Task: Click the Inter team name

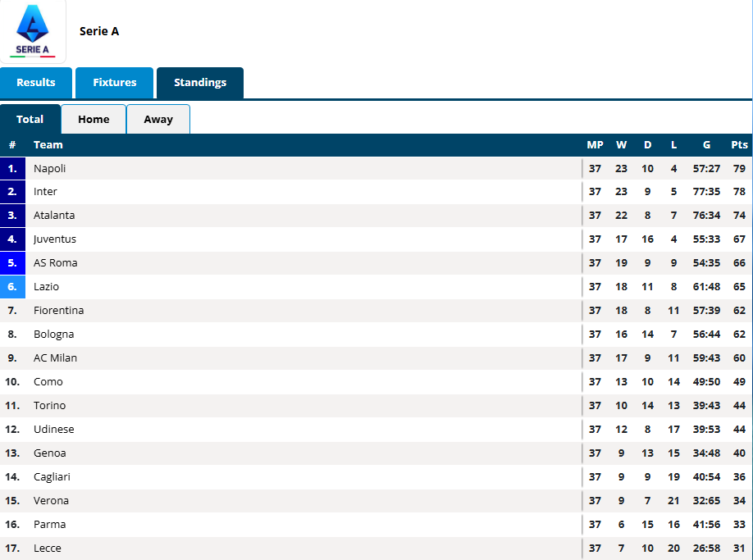Action: (x=45, y=192)
